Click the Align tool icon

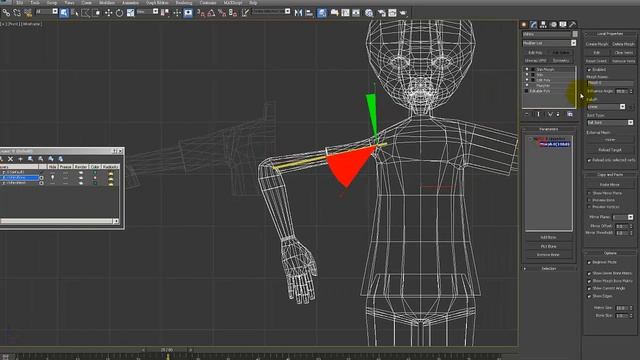pos(309,13)
